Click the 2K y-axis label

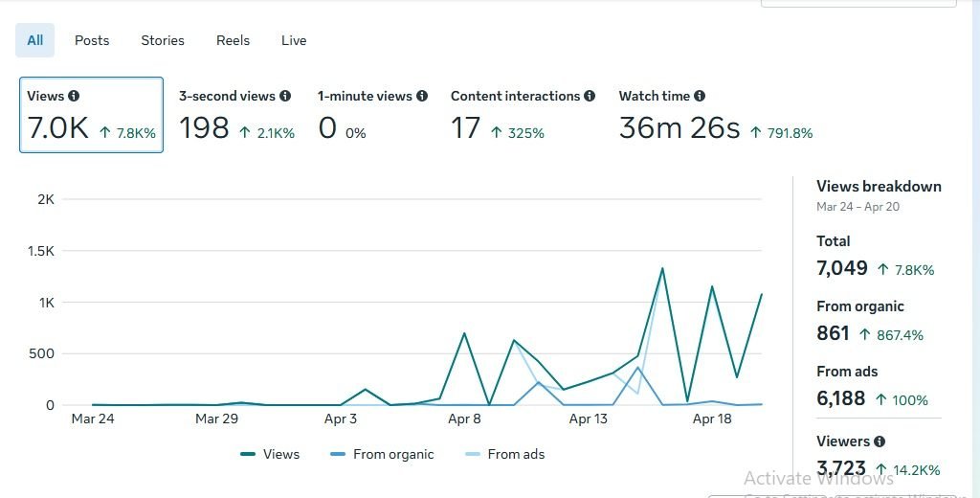point(46,199)
